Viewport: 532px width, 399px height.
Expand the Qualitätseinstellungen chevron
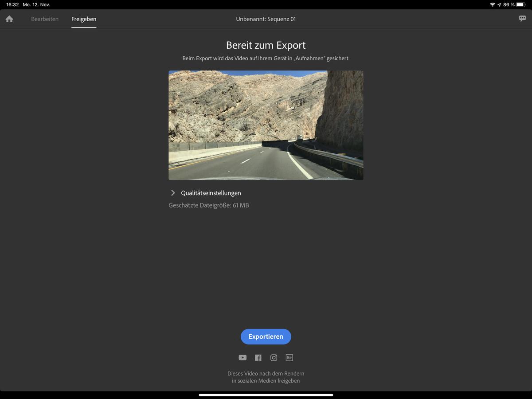tap(173, 193)
